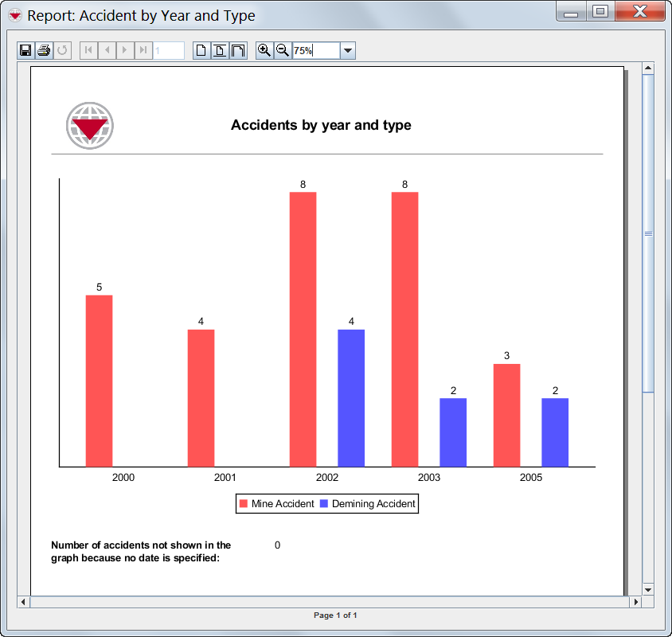The height and width of the screenshot is (637, 672).
Task: Click the previous page arrow
Action: pos(107,51)
